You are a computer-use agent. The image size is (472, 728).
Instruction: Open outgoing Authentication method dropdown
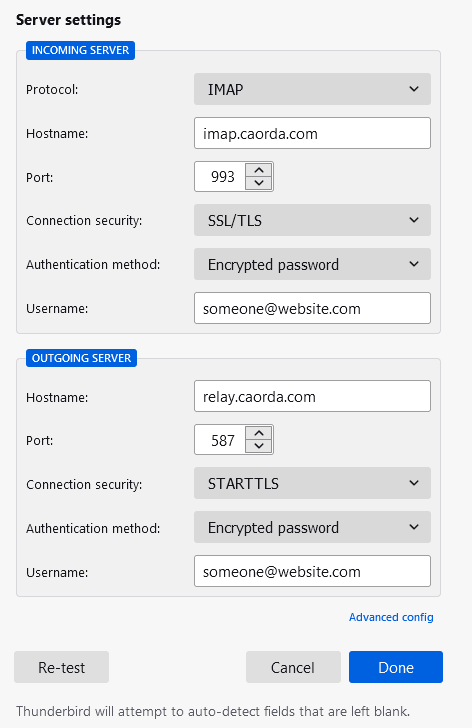pyautogui.click(x=312, y=527)
